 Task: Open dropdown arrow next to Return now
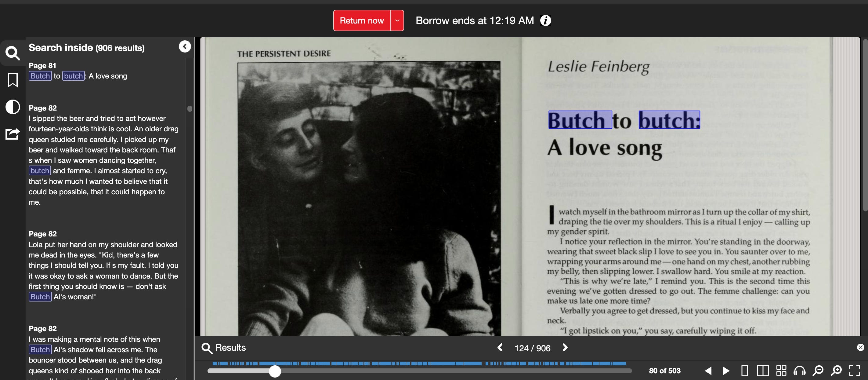(397, 20)
